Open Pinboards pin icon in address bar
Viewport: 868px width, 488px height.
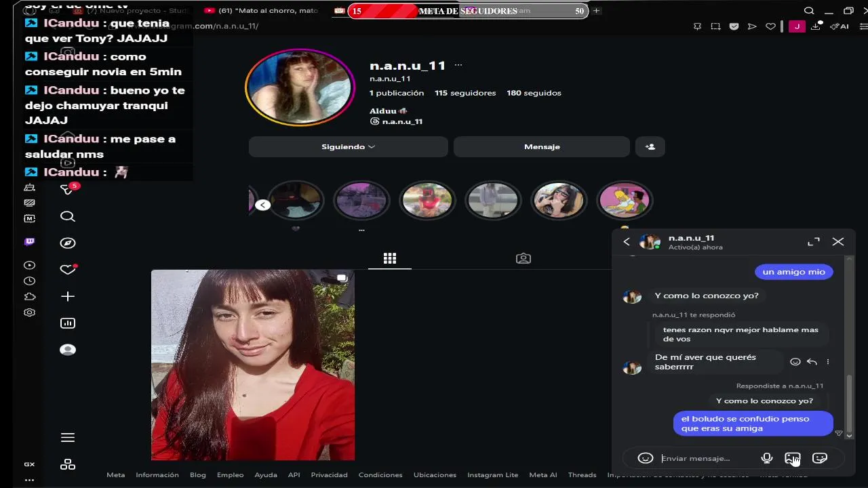coord(697,26)
